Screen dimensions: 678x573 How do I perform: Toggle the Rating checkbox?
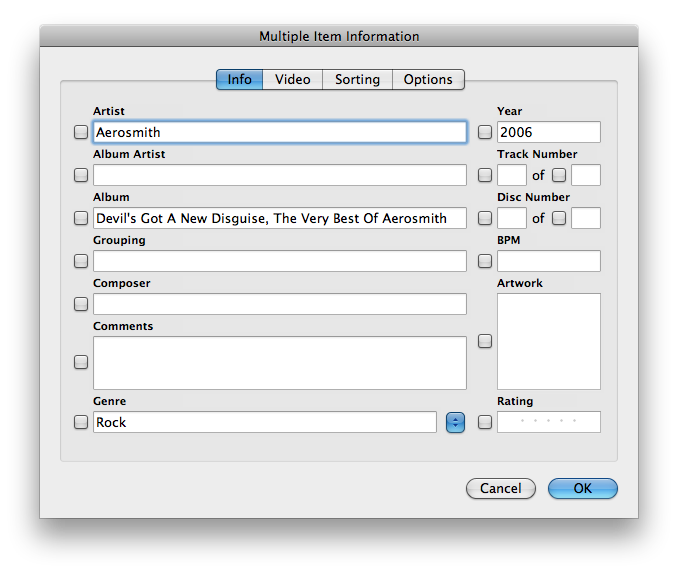(x=485, y=422)
